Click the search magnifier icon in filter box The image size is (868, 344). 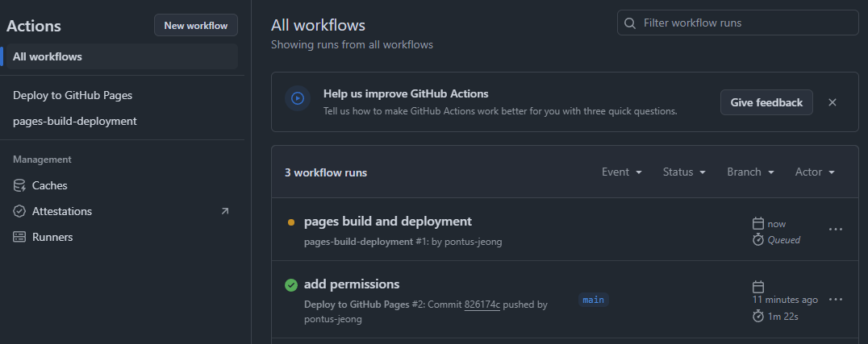(x=629, y=23)
